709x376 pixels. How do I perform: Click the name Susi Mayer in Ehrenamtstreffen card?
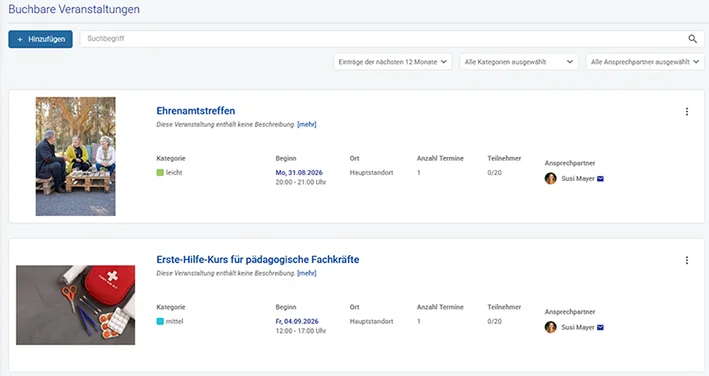point(578,179)
